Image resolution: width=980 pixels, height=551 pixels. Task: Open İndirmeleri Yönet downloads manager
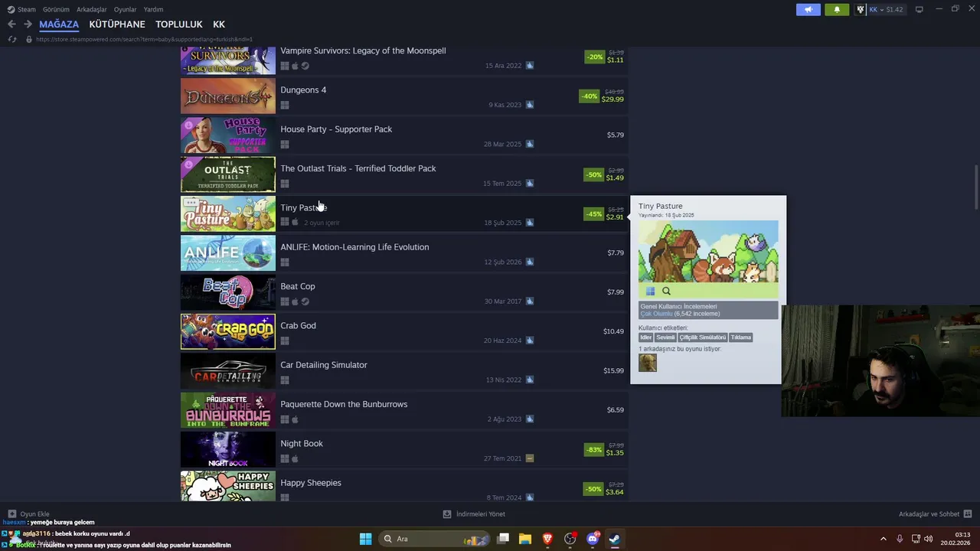pos(474,514)
